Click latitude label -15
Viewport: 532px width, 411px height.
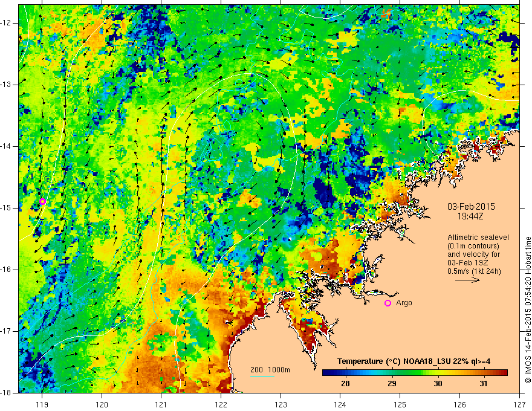[x=7, y=208]
